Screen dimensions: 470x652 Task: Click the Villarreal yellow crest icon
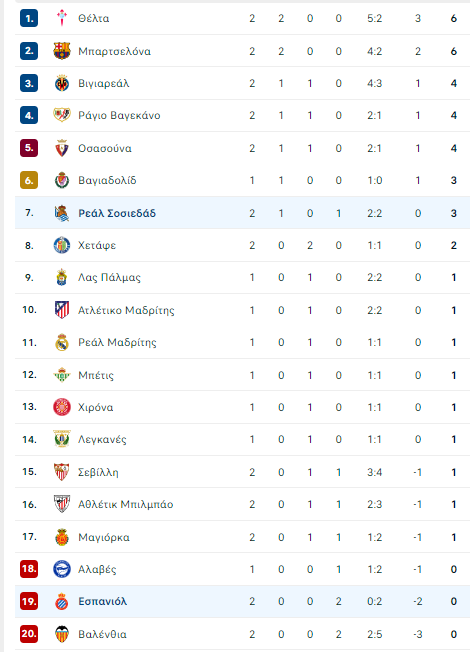click(x=62, y=83)
